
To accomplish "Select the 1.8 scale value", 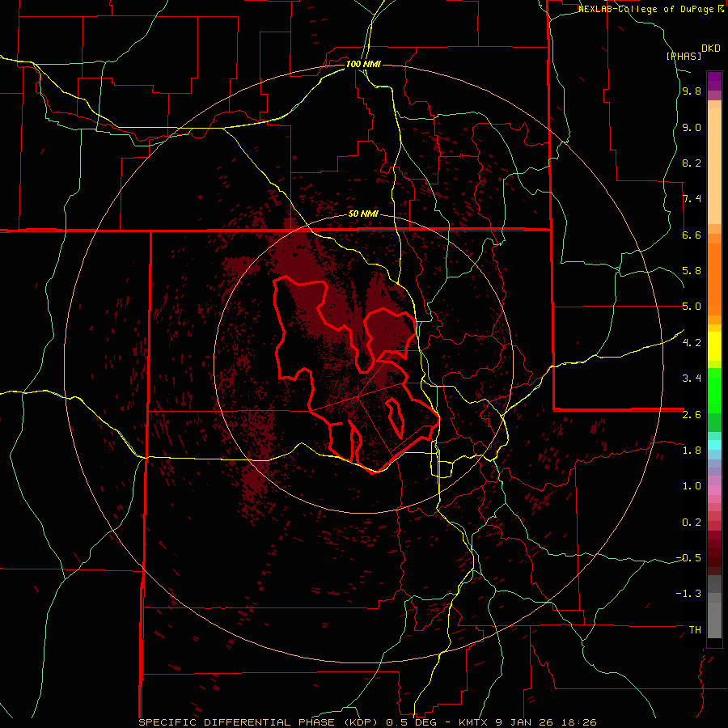I will [692, 451].
